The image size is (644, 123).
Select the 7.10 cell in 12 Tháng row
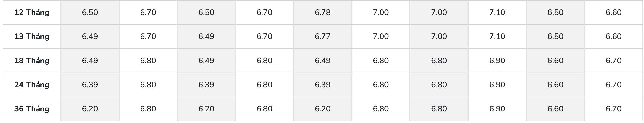497,12
